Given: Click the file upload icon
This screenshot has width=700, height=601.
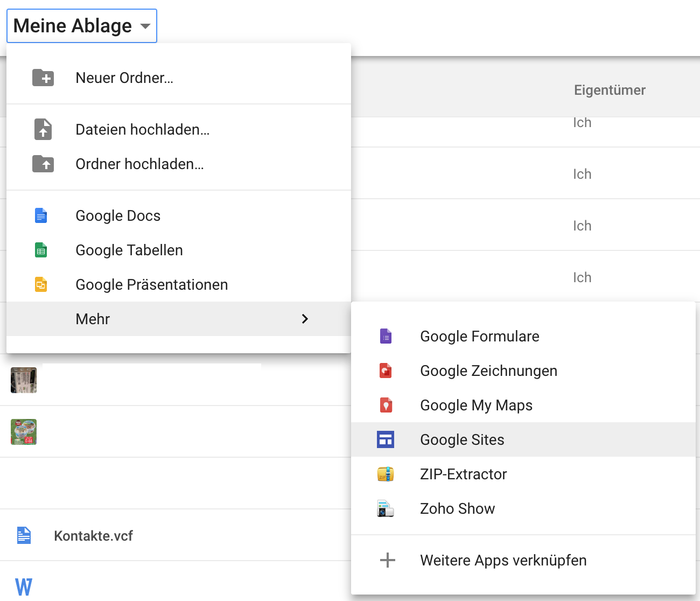Looking at the screenshot, I should pyautogui.click(x=43, y=129).
